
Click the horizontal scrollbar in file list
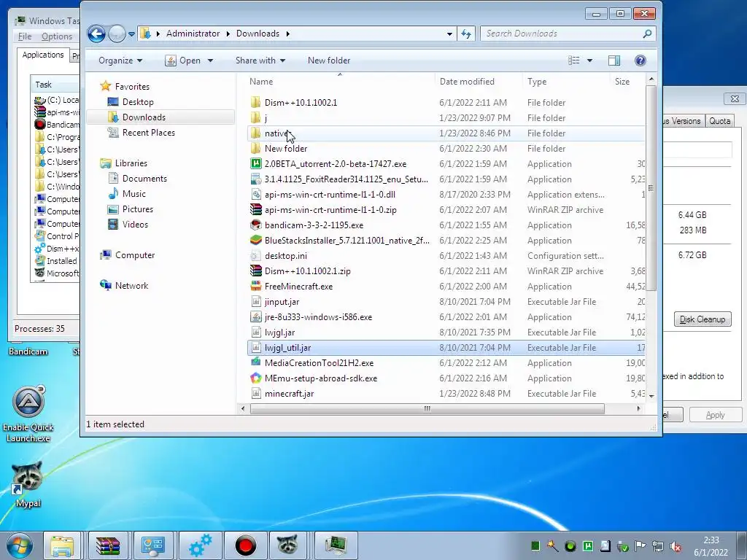(427, 408)
